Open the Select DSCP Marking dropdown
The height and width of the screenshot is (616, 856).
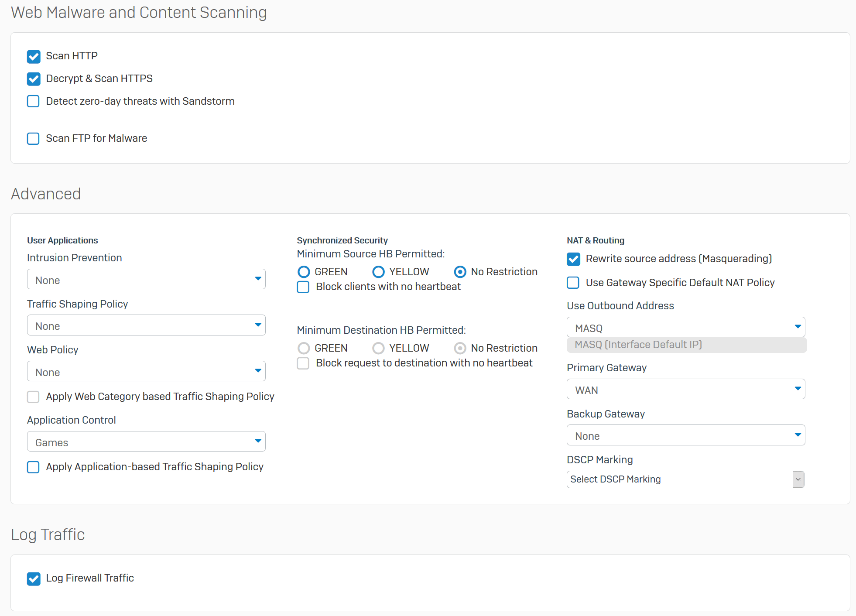click(685, 479)
